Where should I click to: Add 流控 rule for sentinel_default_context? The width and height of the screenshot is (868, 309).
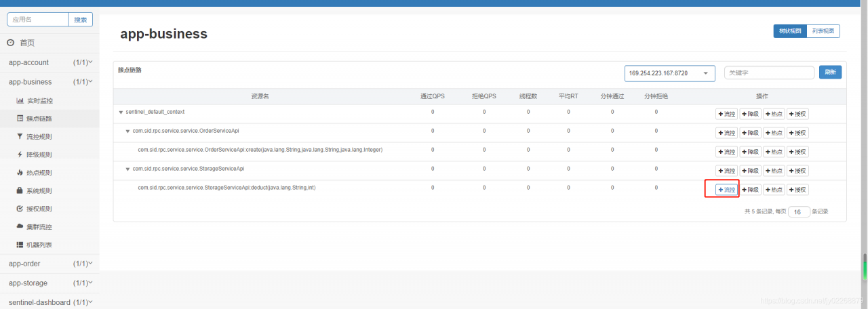coord(726,114)
